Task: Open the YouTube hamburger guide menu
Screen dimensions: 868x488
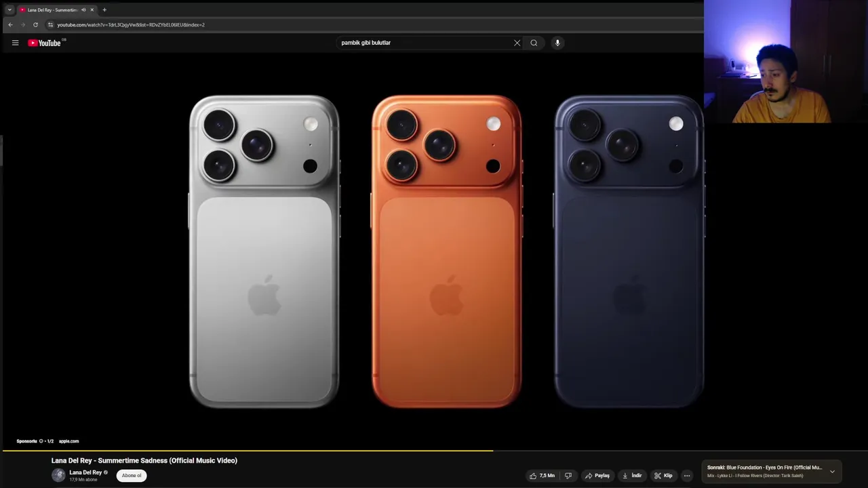Action: click(15, 43)
